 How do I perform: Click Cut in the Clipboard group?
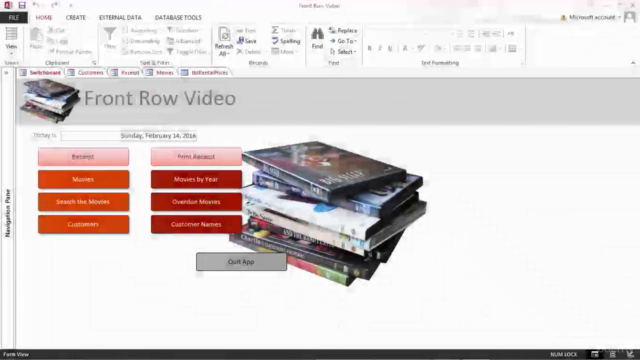pyautogui.click(x=57, y=30)
